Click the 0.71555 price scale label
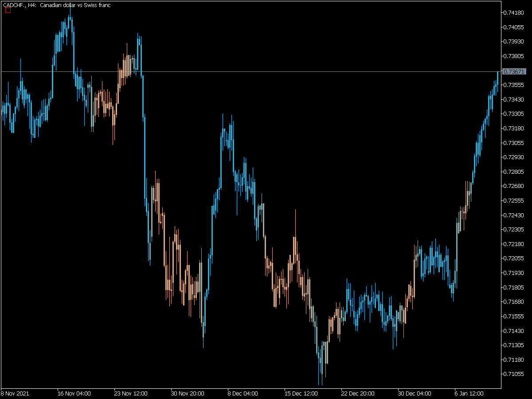This screenshot has width=532, height=399. pyautogui.click(x=514, y=317)
